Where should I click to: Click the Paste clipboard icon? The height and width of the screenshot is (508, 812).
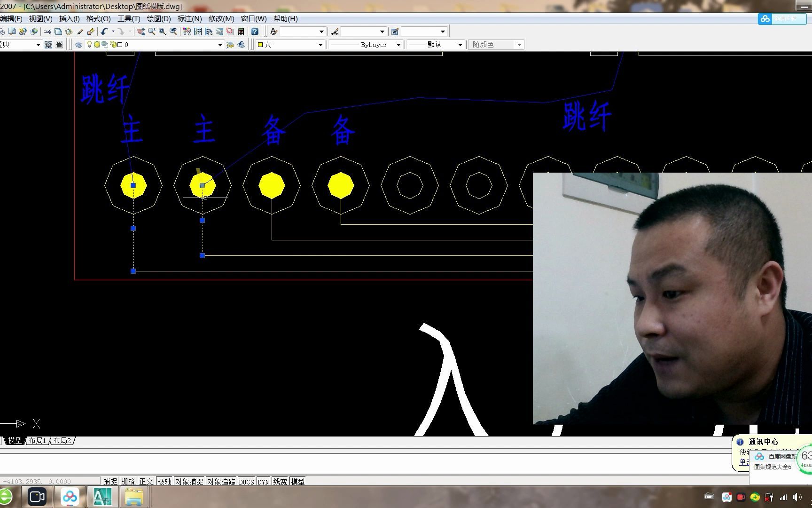[69, 32]
